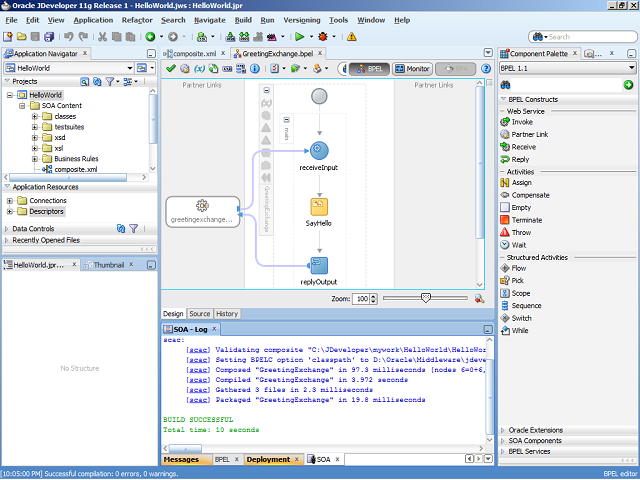Click the green Run arrow in main toolbar
This screenshot has width=640, height=480.
298,37
